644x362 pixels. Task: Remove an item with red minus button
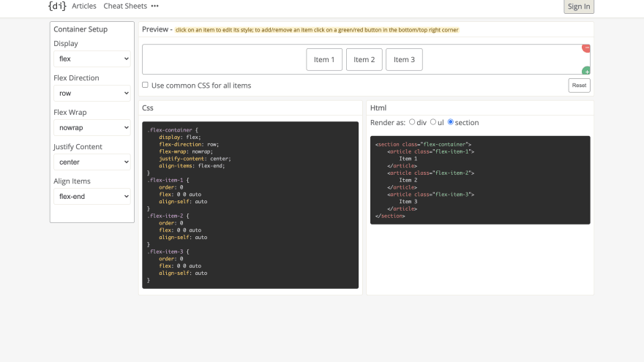[586, 48]
